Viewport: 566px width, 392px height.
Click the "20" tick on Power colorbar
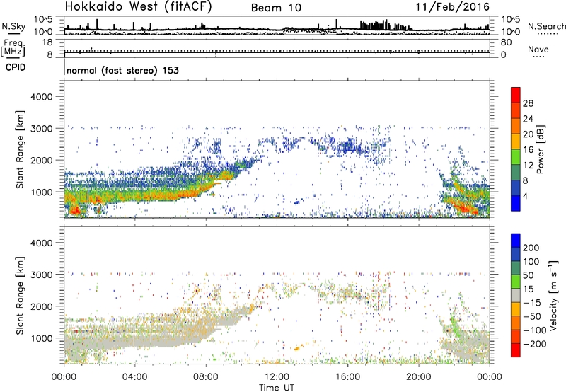coord(528,134)
